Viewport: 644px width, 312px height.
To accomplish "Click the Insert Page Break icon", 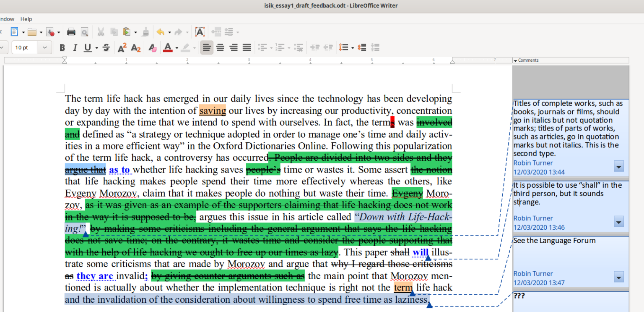I will pos(216,32).
